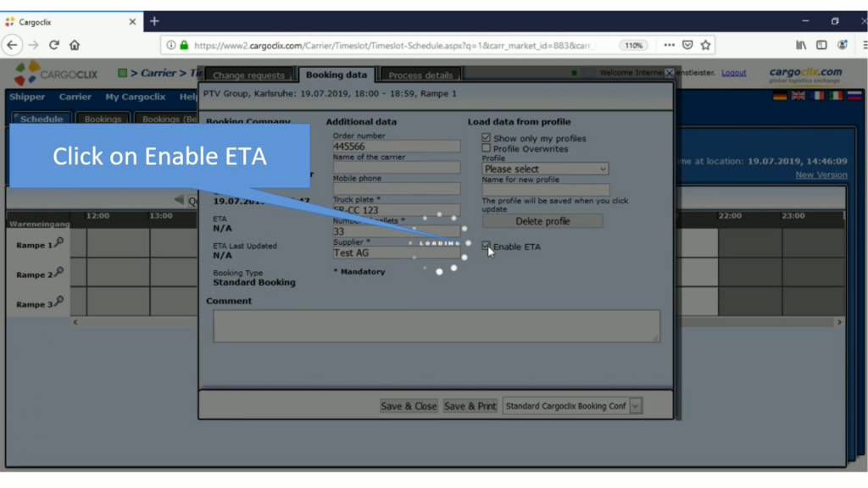Toggle the Enable ETA checkbox
Viewport: 868px width, 488px height.
487,247
